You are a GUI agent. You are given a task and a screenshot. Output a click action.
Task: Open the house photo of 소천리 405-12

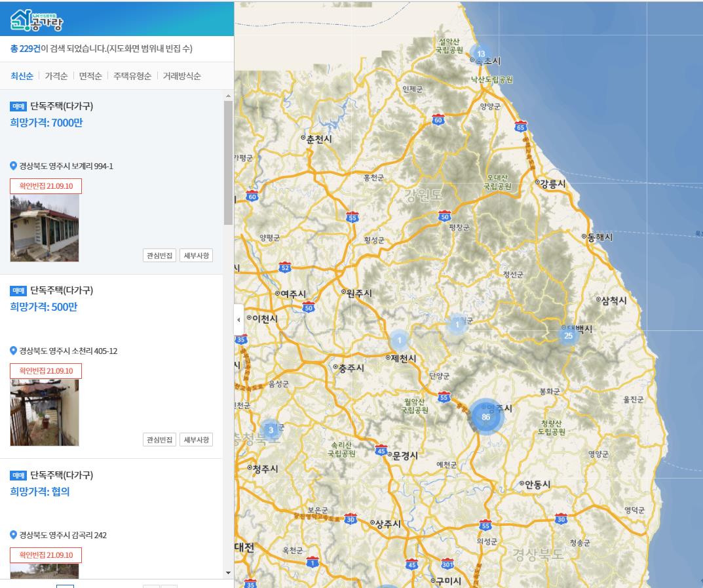click(x=45, y=412)
